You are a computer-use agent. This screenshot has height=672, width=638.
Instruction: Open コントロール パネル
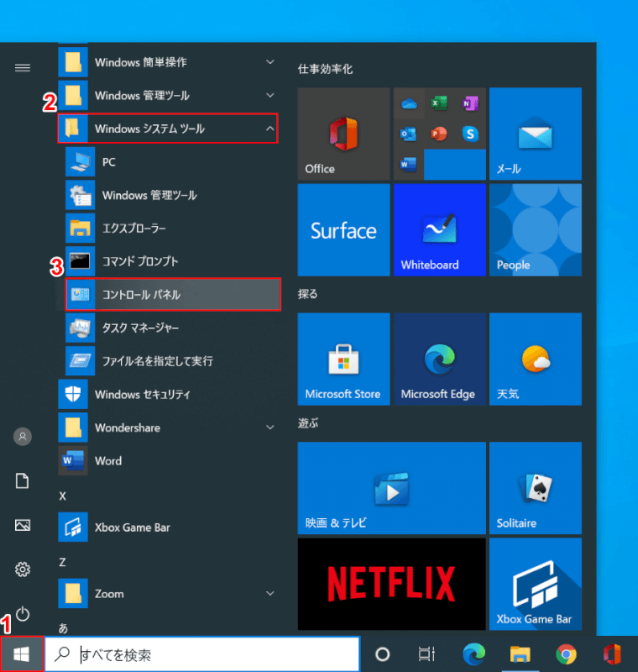coord(173,294)
